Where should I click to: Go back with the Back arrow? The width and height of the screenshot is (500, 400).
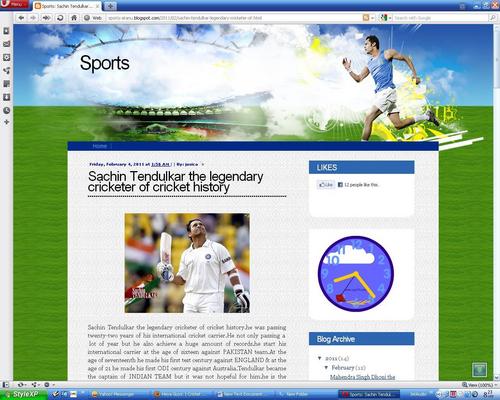21,18
